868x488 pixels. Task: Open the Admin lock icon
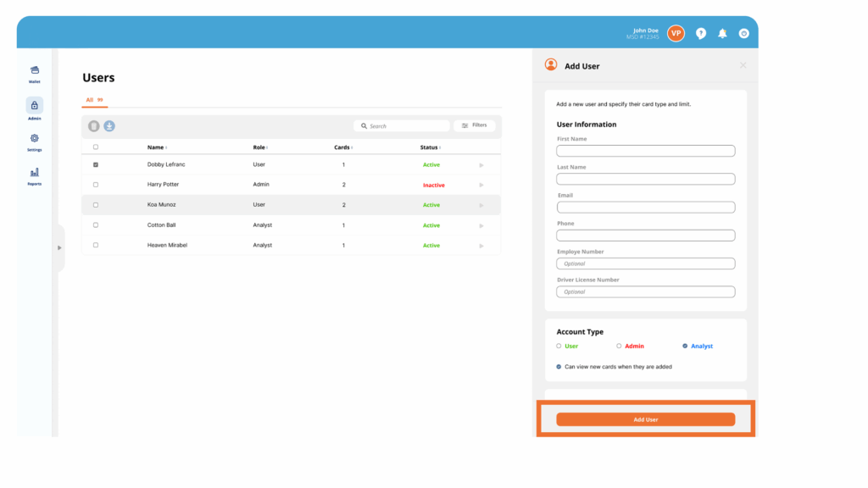34,106
